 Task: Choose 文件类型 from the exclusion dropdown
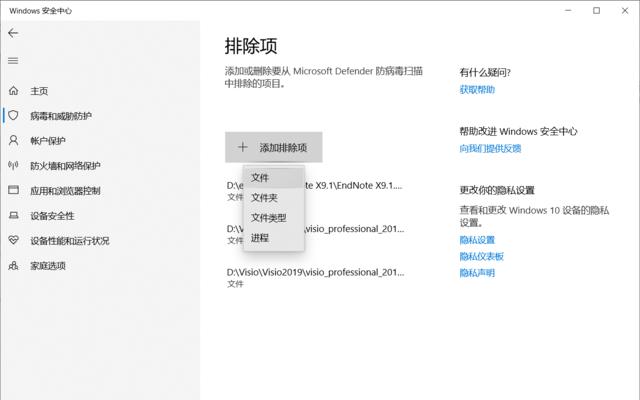click(x=273, y=218)
